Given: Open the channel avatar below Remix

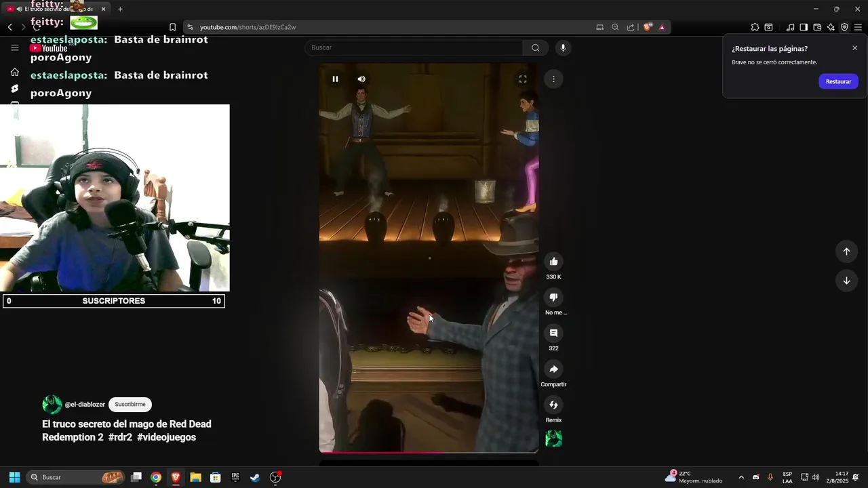Looking at the screenshot, I should pyautogui.click(x=553, y=439).
